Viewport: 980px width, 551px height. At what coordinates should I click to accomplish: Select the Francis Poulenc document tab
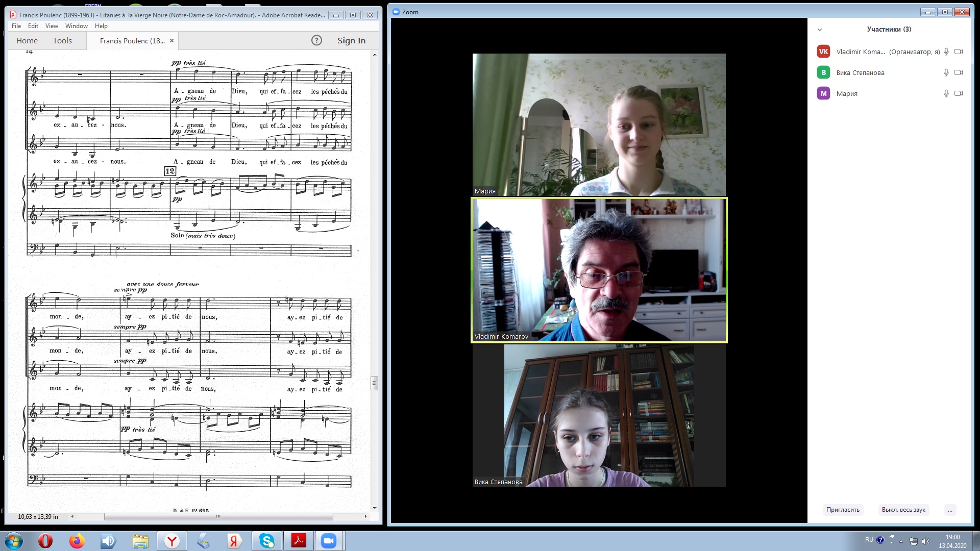(x=132, y=41)
